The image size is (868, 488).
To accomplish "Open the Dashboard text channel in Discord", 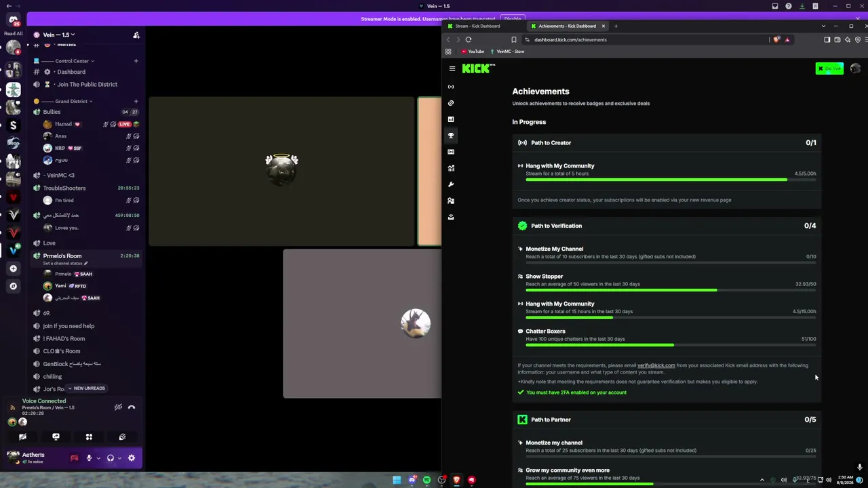I will (71, 72).
